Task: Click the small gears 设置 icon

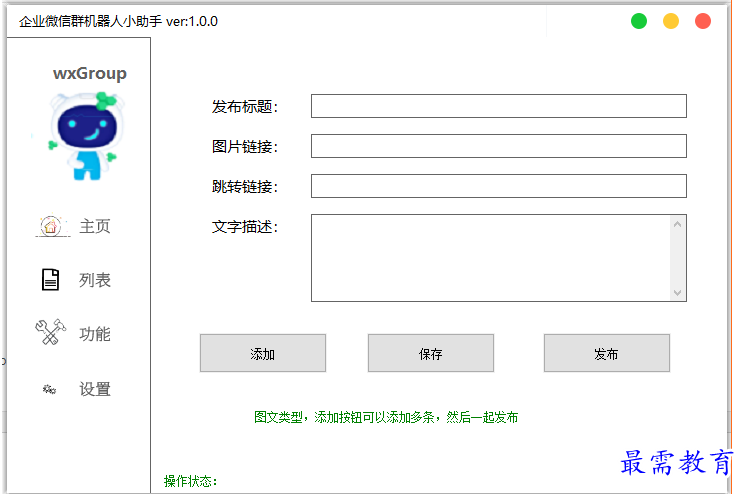Action: point(49,389)
